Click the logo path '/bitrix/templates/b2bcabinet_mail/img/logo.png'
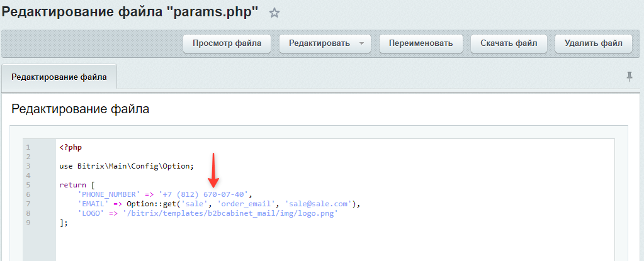The height and width of the screenshot is (261, 644). pyautogui.click(x=230, y=213)
